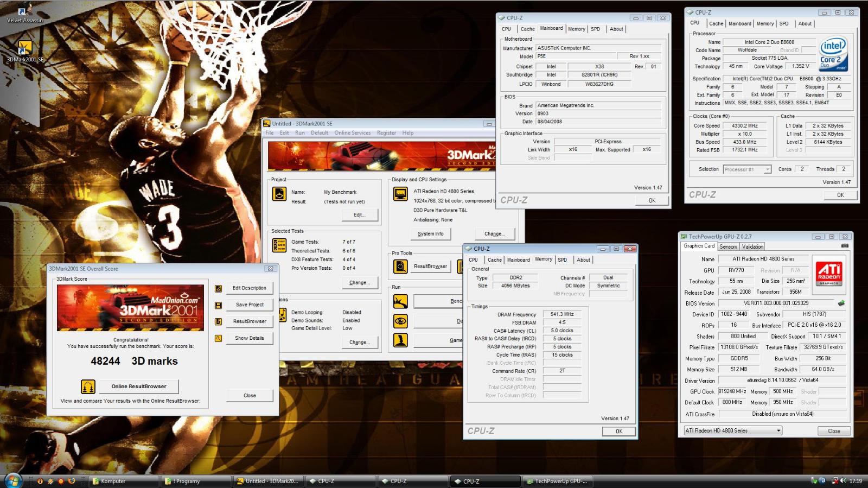
Task: Open the Processor #1 selection dropdown in CPU-Z
Action: click(747, 169)
